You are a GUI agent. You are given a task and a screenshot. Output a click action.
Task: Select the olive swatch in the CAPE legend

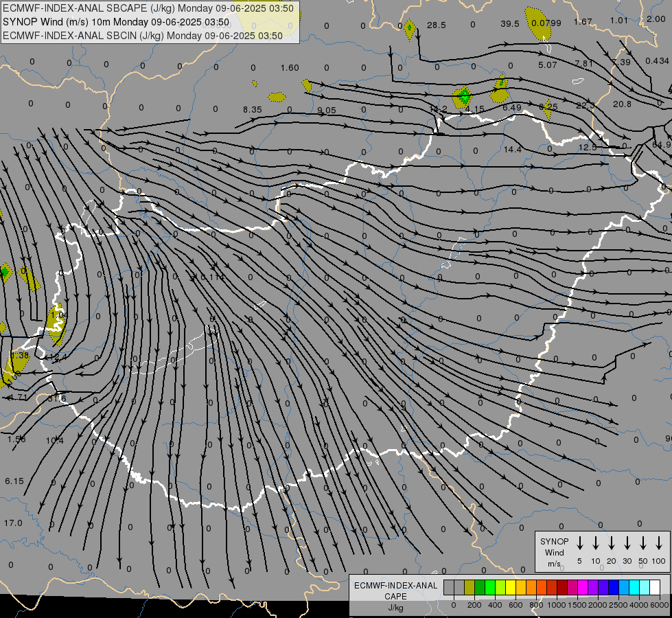pyautogui.click(x=470, y=588)
